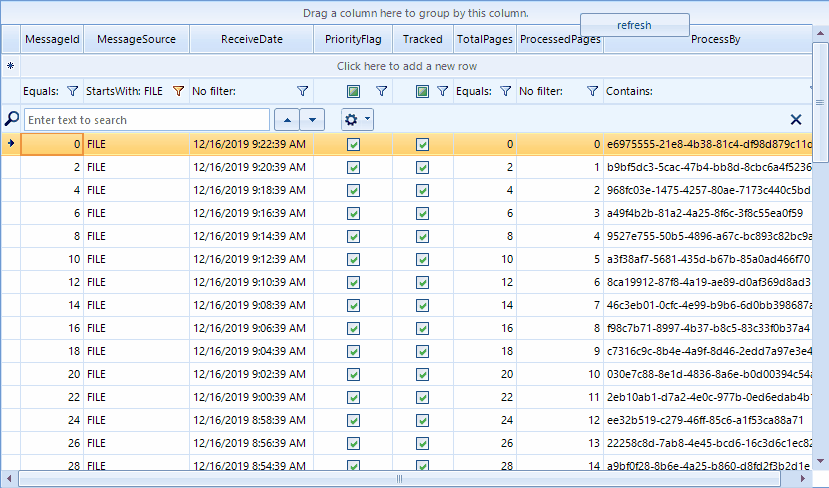Toggle PriorityFlag for MessageId 20 row
The image size is (829, 488).
click(x=353, y=374)
